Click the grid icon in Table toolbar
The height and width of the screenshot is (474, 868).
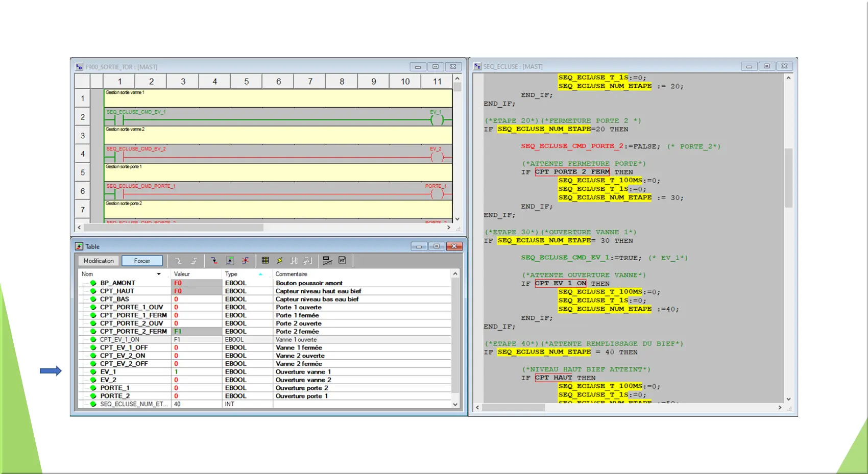265,261
